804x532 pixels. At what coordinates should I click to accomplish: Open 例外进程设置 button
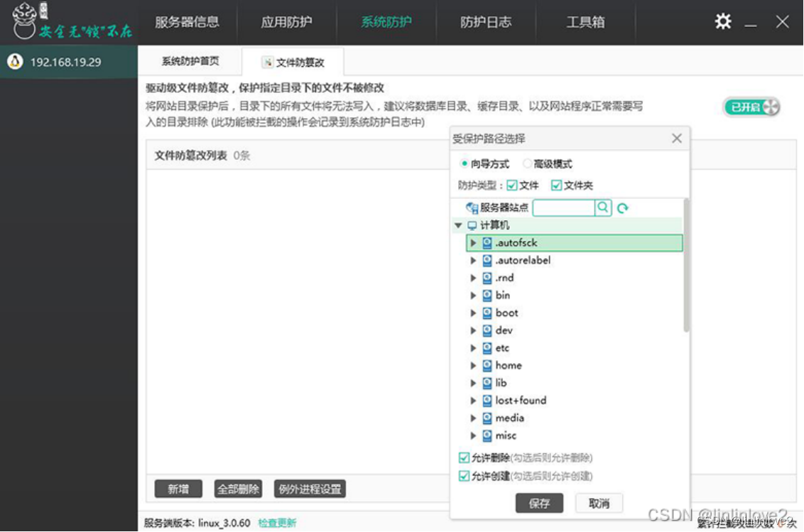tap(310, 489)
